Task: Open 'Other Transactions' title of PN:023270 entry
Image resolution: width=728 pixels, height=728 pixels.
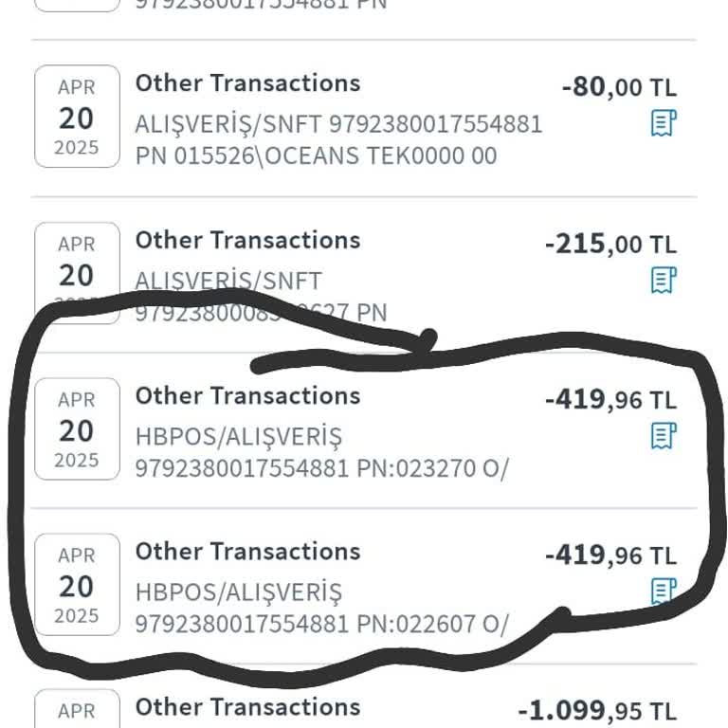Action: pyautogui.click(x=247, y=396)
